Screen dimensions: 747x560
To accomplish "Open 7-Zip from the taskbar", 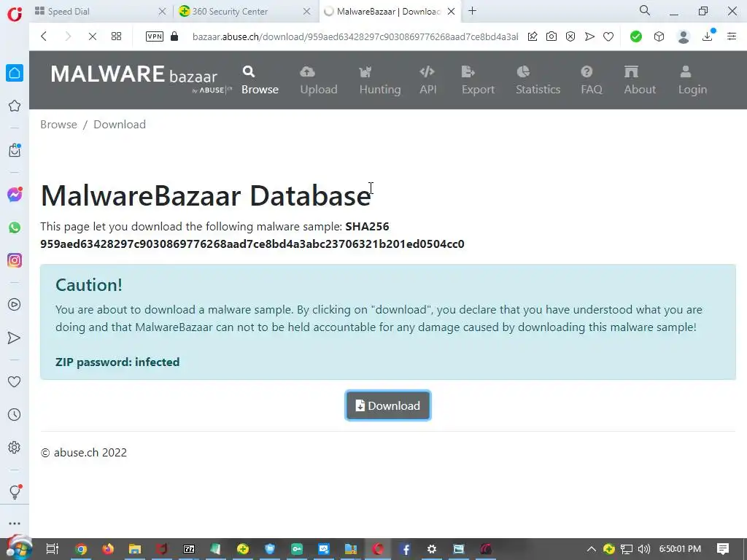I will tap(189, 549).
